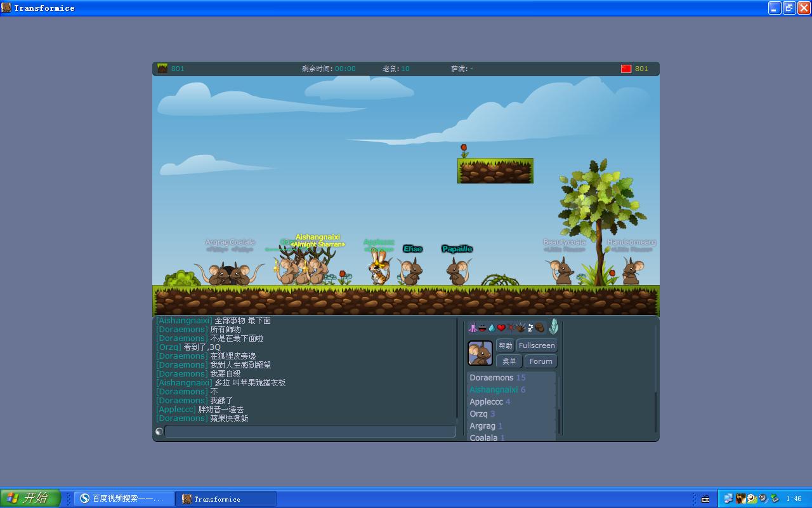Screen dimensions: 812x508
Task: Click the 萨满 shaman label in header
Action: click(x=462, y=69)
